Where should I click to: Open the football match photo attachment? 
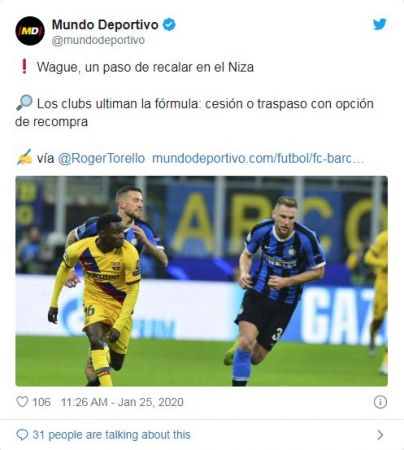[x=201, y=281]
